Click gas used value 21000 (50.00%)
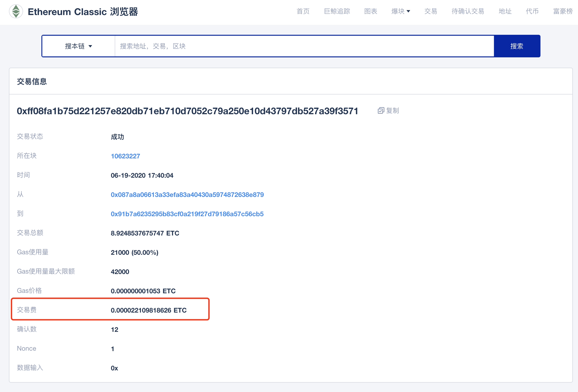 click(135, 252)
